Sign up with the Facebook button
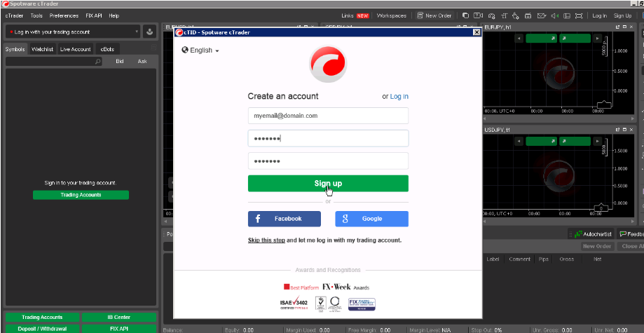 click(285, 219)
